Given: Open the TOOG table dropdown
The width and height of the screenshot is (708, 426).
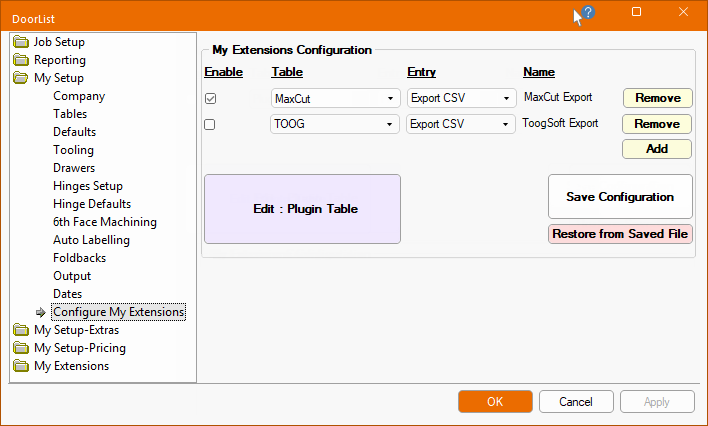Looking at the screenshot, I should click(x=390, y=125).
